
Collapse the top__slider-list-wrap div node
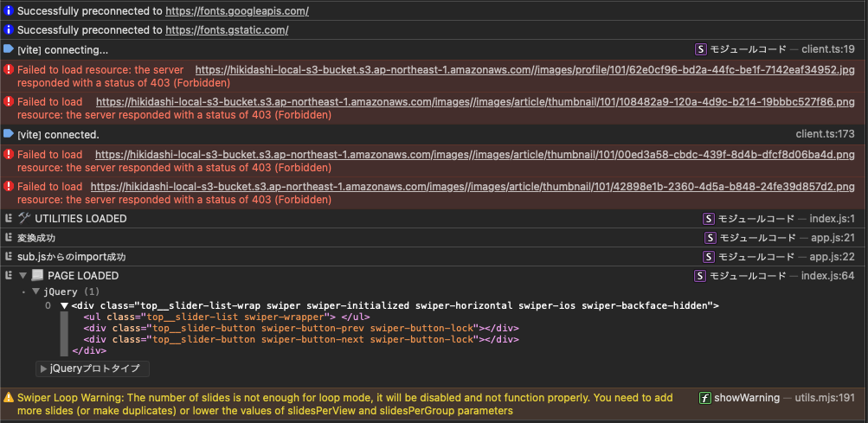coord(64,306)
